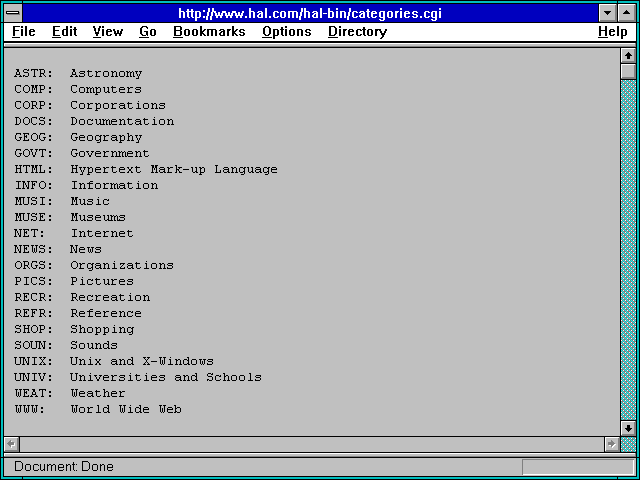Click the 'Weather' category line

point(70,393)
